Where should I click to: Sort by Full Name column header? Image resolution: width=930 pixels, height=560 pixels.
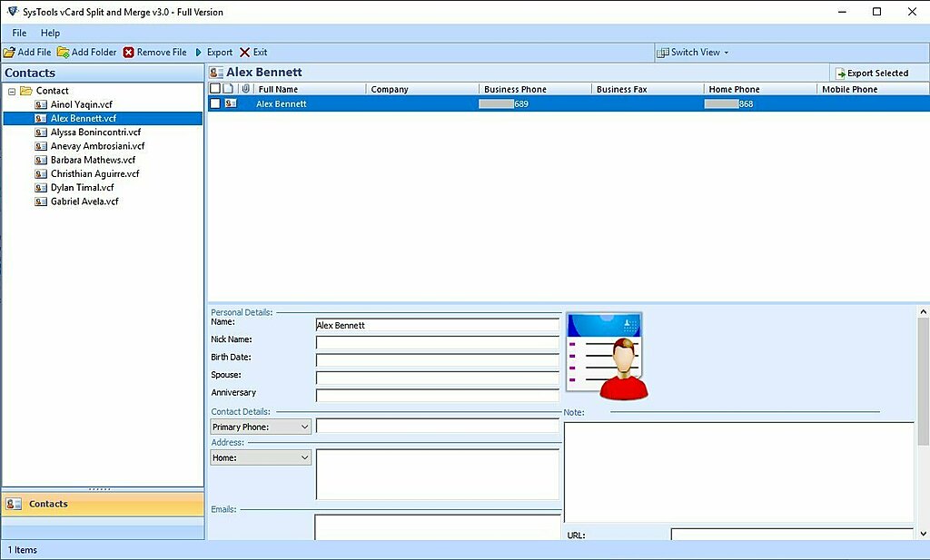pos(310,89)
